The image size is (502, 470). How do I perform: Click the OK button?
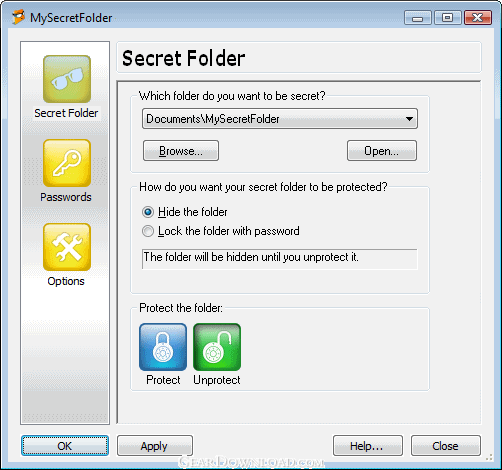tap(65, 446)
